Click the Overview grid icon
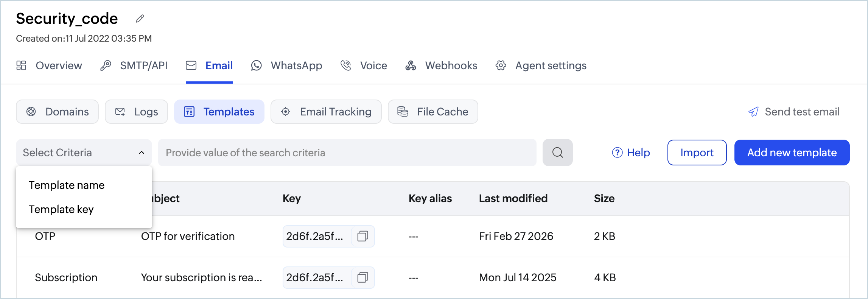Screen dimensions: 868x299 21,65
